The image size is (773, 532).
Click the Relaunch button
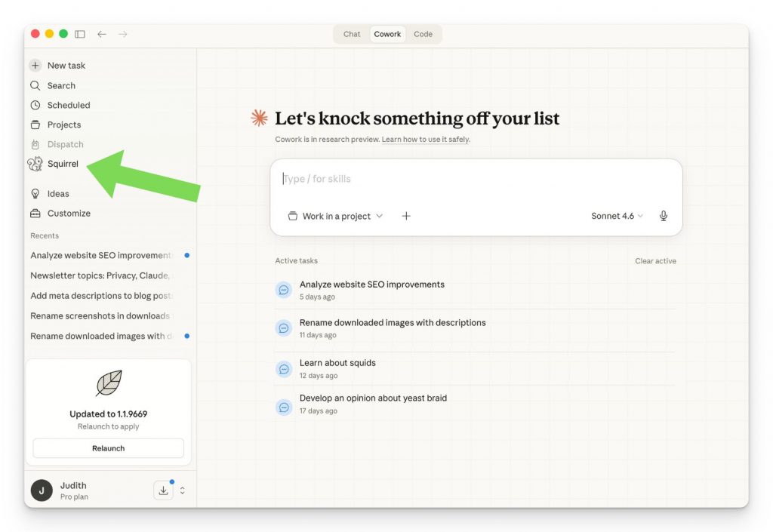click(108, 448)
